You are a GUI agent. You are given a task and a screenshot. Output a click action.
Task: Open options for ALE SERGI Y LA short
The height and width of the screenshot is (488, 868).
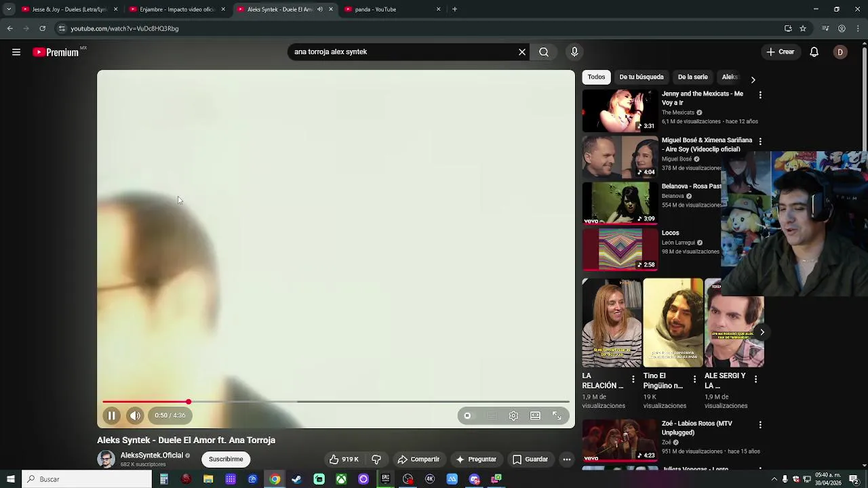pos(755,380)
